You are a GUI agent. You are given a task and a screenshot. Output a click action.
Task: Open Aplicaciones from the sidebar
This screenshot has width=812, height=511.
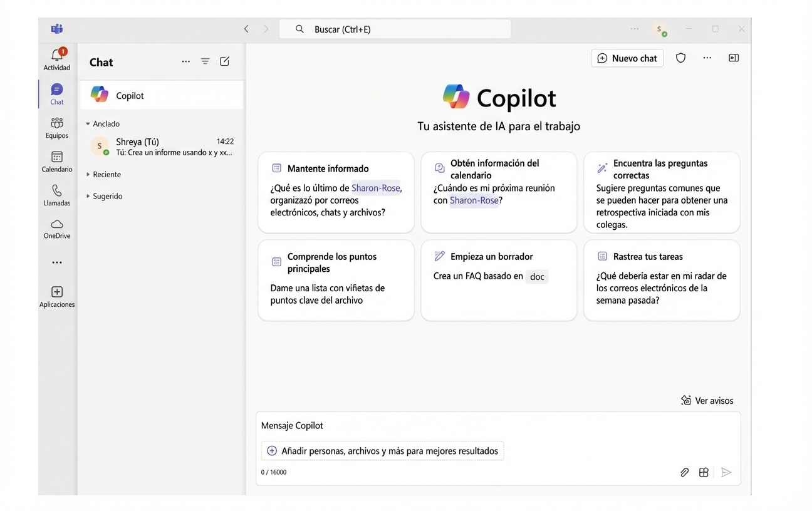coord(56,296)
